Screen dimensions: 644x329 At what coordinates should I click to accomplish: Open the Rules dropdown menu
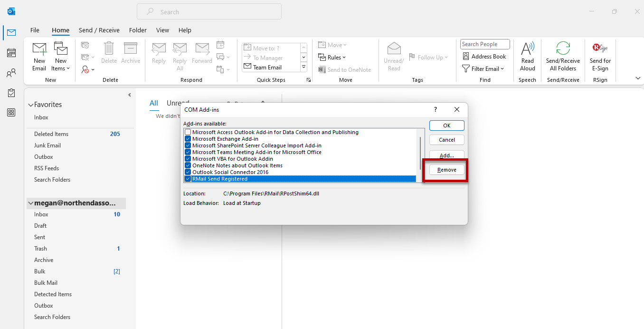tap(332, 58)
